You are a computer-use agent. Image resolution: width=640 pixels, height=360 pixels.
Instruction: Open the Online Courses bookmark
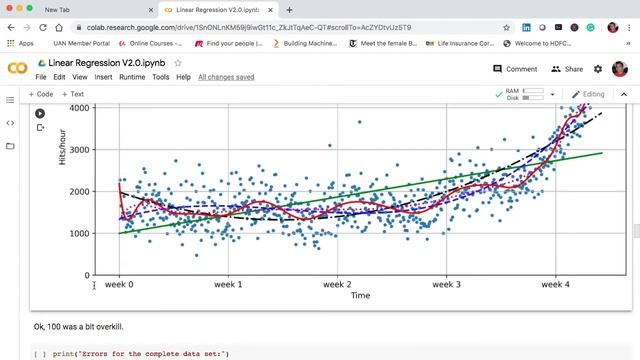(151, 43)
